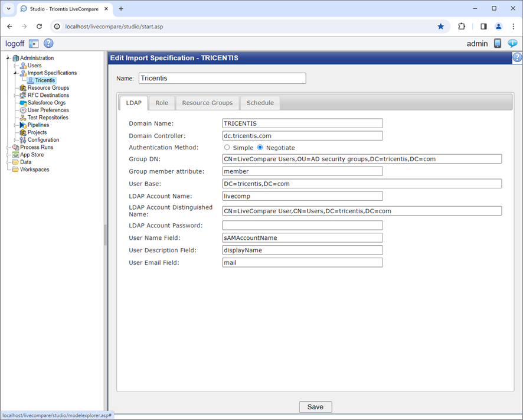Select the Simple authentication radio button
The height and width of the screenshot is (420, 523).
[226, 147]
